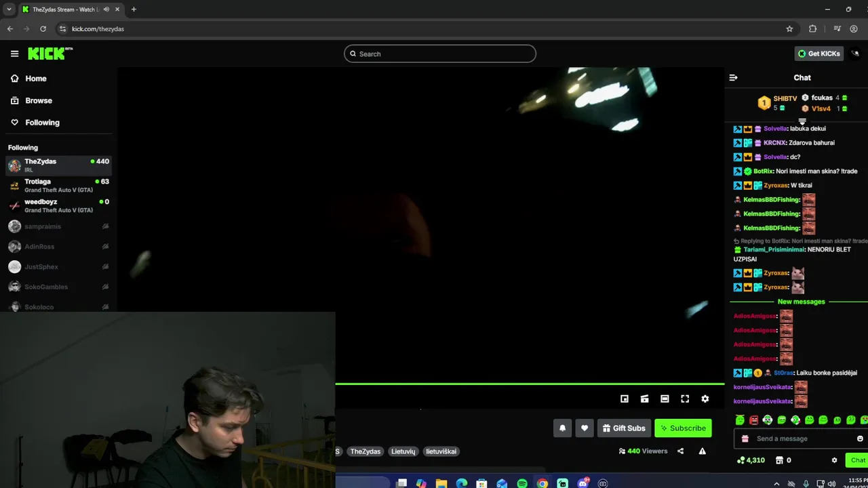The height and width of the screenshot is (488, 868).
Task: Open a new browser tab
Action: coord(134,9)
